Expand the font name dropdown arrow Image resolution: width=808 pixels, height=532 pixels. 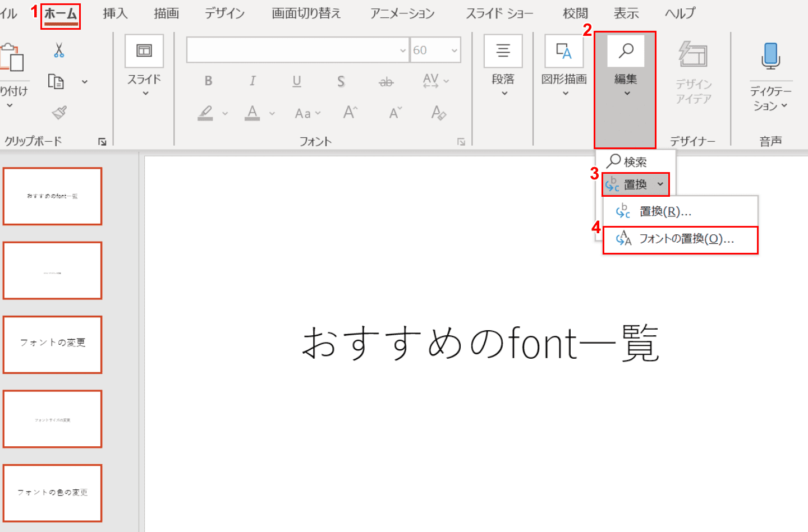(x=402, y=50)
